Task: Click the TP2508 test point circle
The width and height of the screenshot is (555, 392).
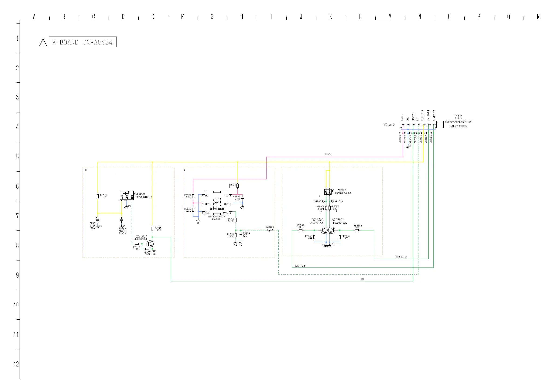Action: tap(323, 201)
